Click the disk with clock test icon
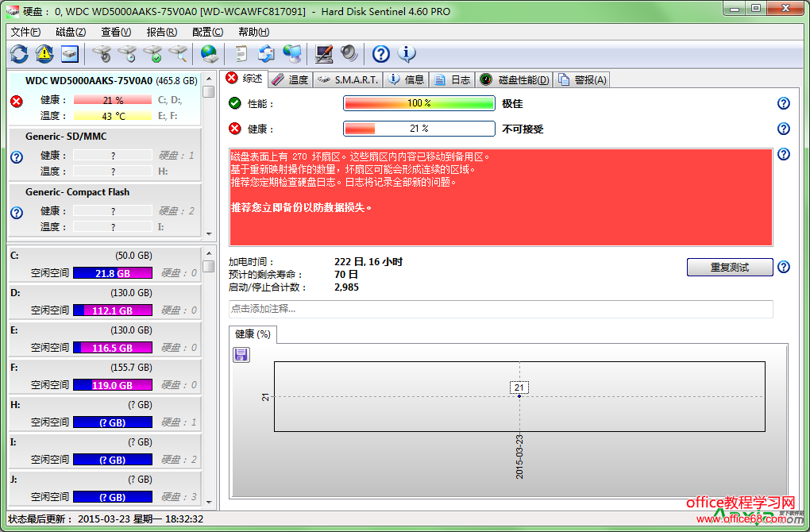This screenshot has height=532, width=810. (127, 54)
